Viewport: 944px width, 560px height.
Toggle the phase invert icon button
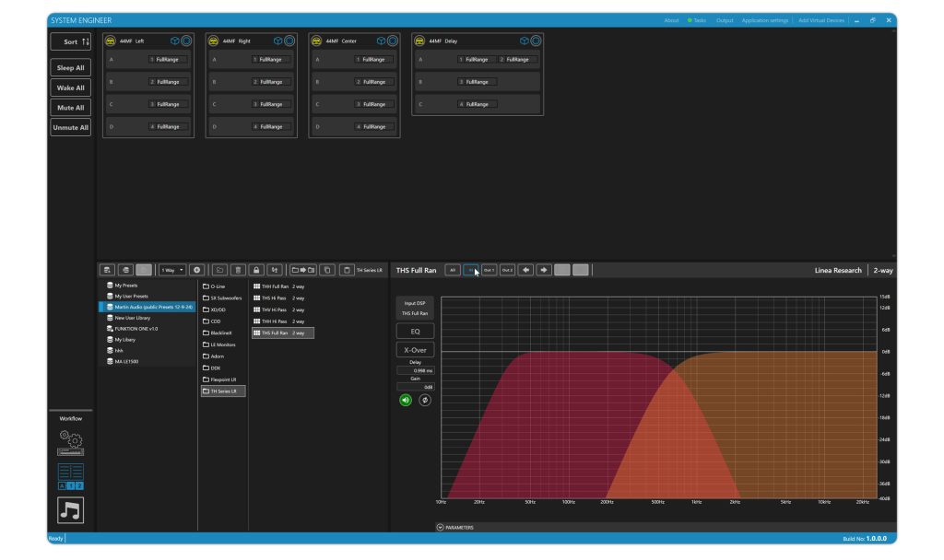[424, 400]
